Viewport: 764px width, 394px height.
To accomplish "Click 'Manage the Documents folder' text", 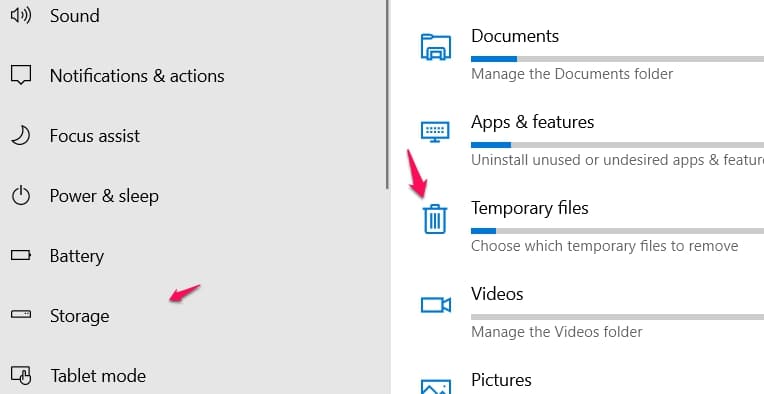I will (572, 74).
